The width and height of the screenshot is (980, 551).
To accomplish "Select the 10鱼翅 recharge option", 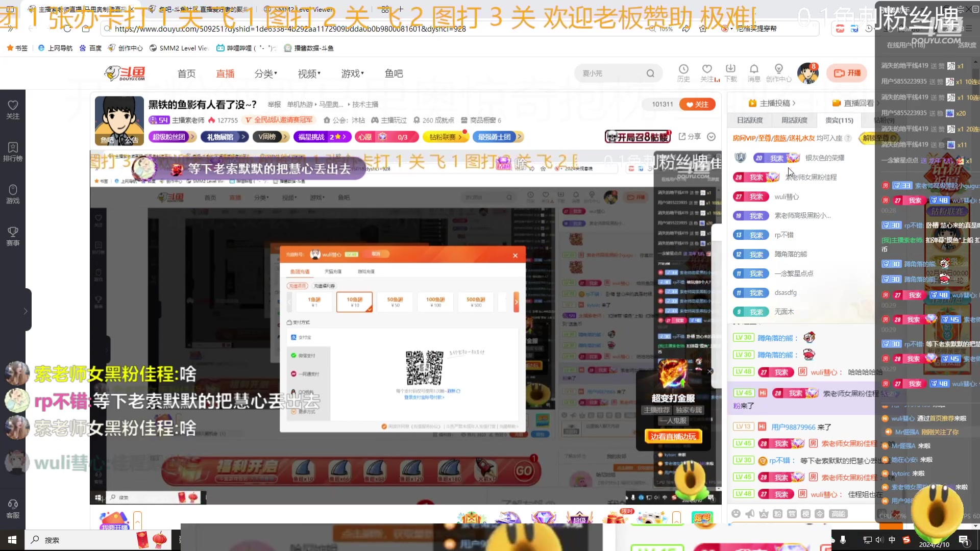I will (x=354, y=302).
